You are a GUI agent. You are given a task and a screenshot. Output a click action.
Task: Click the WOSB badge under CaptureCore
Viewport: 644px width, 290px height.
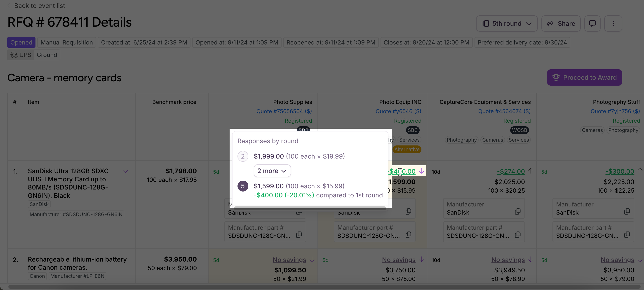519,130
